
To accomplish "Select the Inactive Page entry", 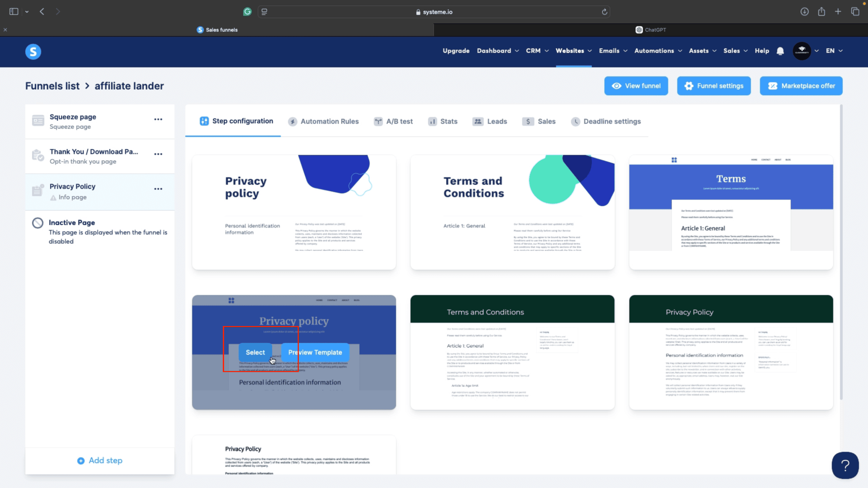I will tap(100, 231).
